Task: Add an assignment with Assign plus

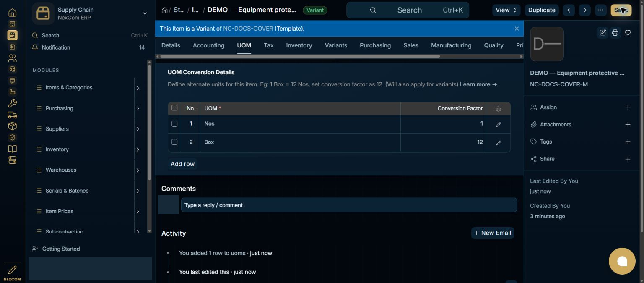Action: [x=628, y=107]
